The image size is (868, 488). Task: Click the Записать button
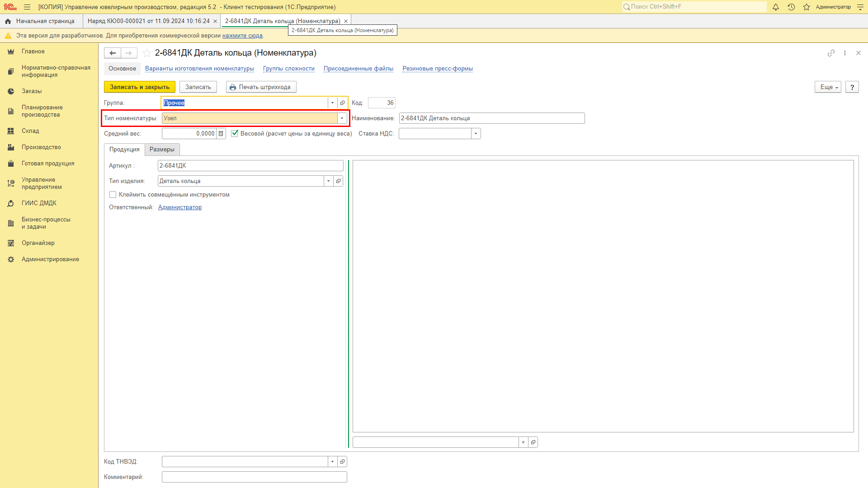(198, 87)
